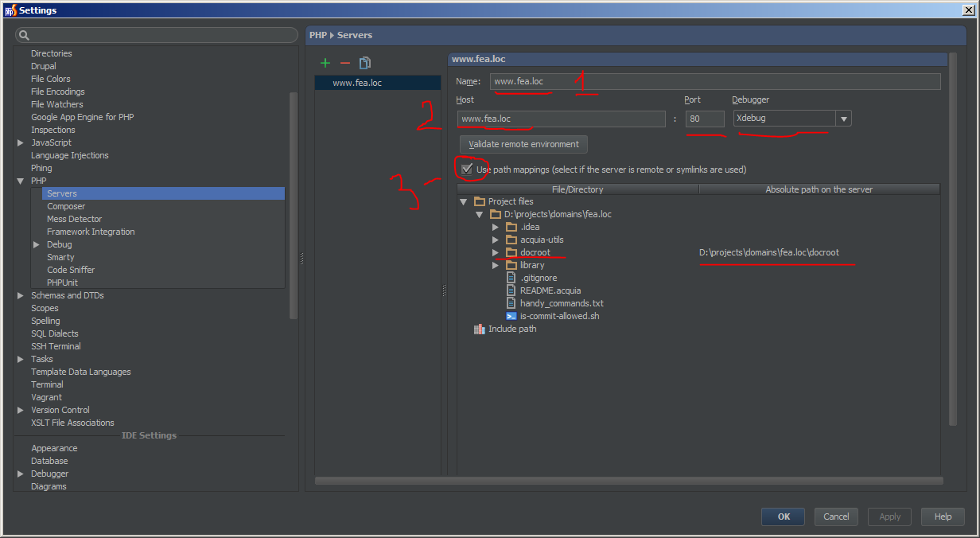Open the Composer settings page
980x538 pixels.
pos(66,206)
